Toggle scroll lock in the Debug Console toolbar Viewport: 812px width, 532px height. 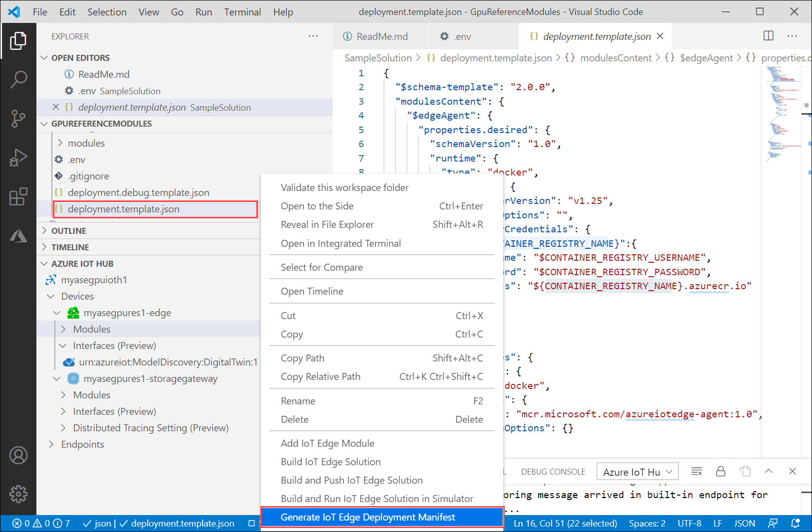click(720, 471)
